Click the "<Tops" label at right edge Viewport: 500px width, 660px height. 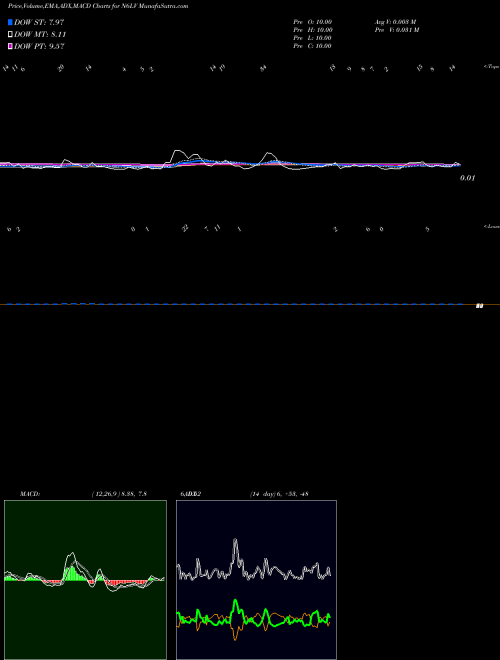(x=491, y=67)
